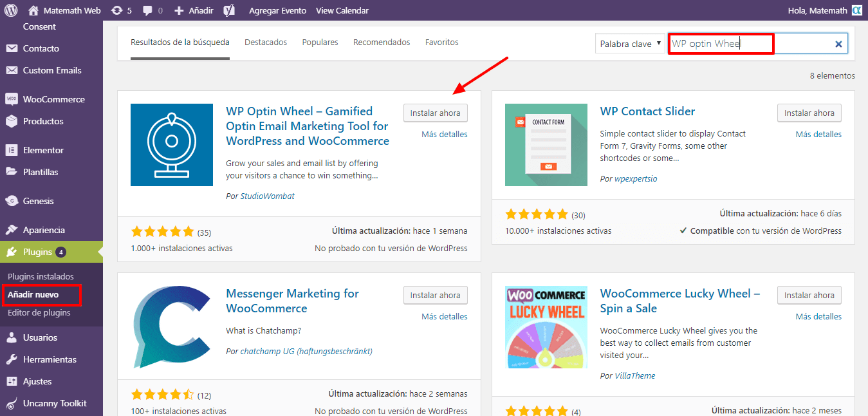Click the Usuarios person icon
This screenshot has width=868, height=416.
12,337
